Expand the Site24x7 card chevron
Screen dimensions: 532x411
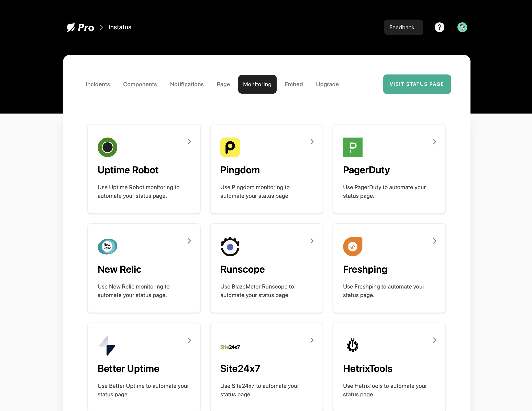tap(312, 340)
